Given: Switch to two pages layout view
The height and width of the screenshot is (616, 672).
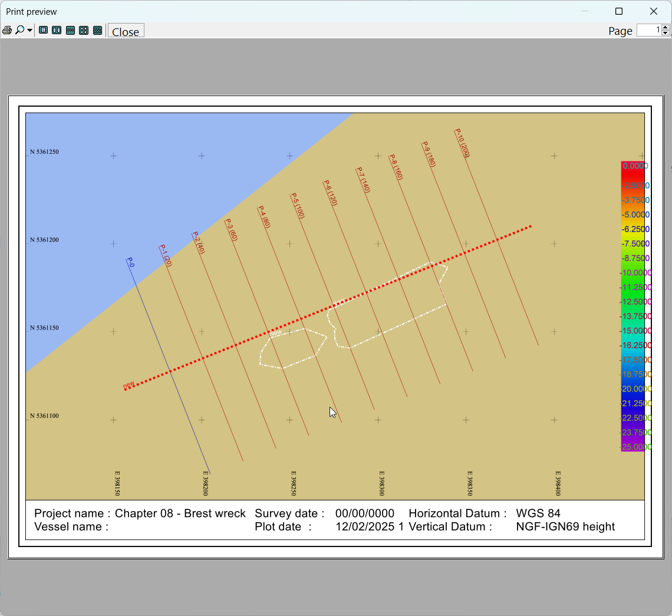Looking at the screenshot, I should (x=57, y=31).
